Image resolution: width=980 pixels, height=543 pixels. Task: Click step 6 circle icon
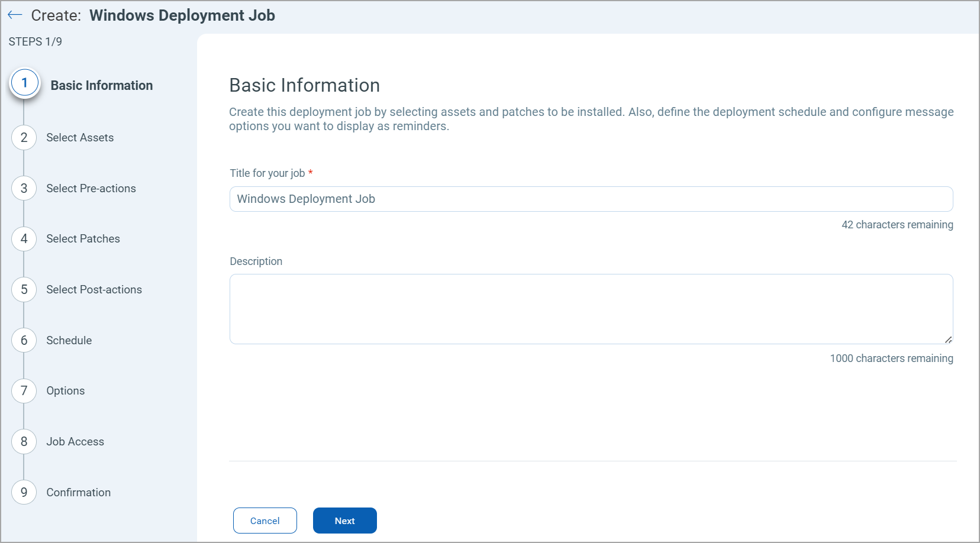tap(24, 341)
